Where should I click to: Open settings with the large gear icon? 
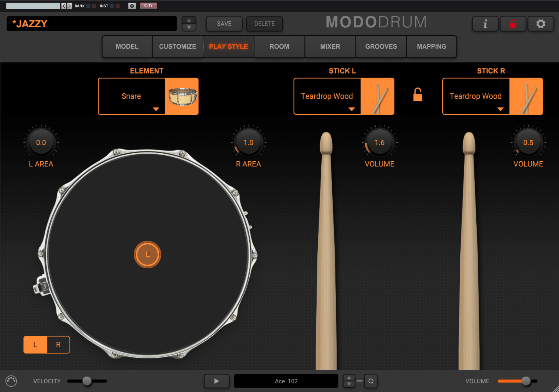pos(541,24)
